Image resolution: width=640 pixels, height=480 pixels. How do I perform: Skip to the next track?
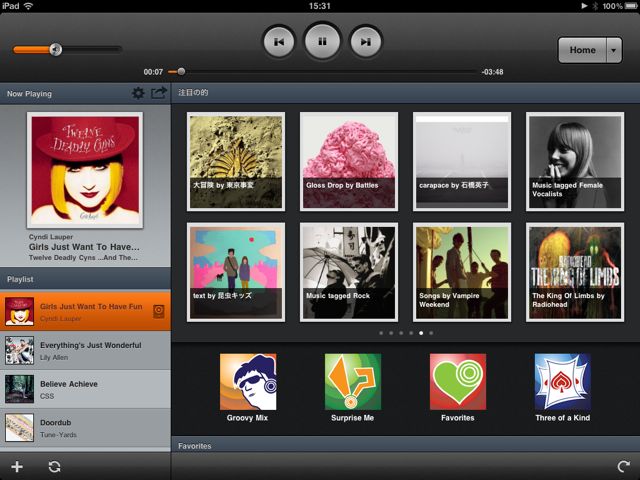[366, 42]
